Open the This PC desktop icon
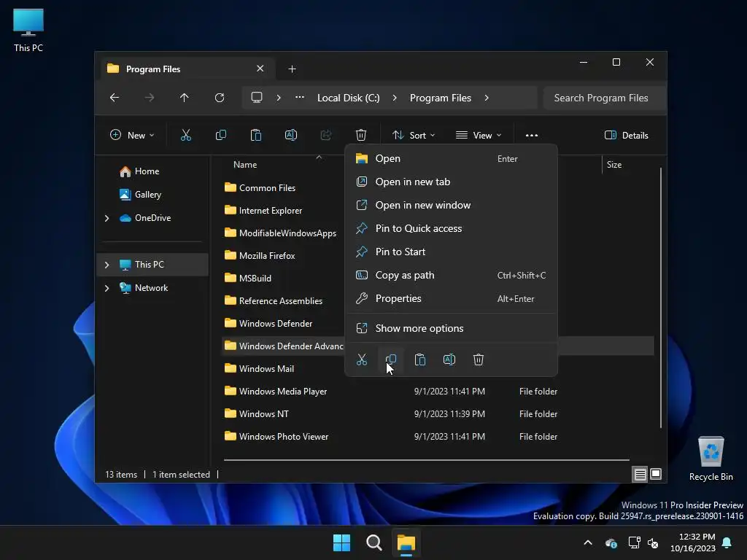This screenshot has width=747, height=560. coord(28,30)
